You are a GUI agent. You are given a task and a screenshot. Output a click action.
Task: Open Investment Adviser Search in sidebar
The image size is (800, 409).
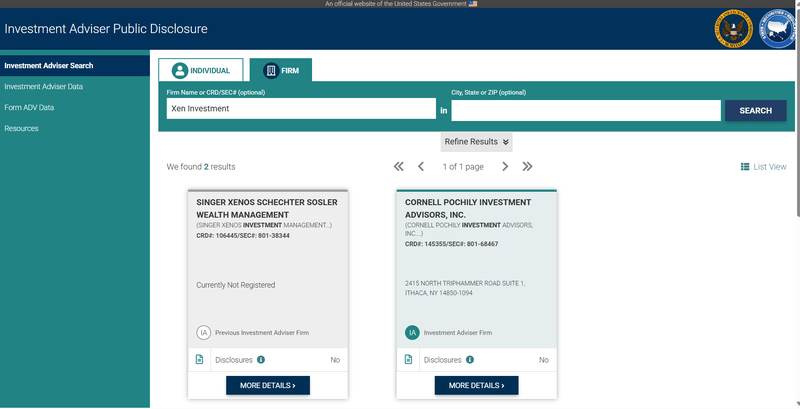point(75,65)
